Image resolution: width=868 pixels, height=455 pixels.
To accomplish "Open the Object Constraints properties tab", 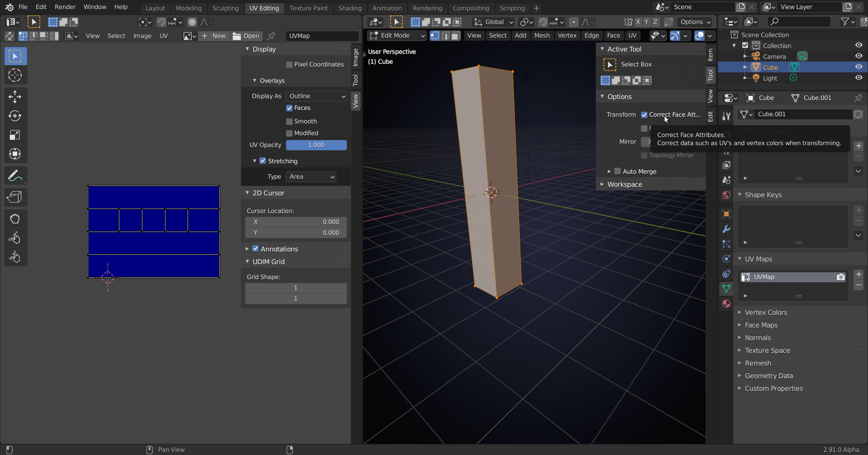I will [726, 274].
